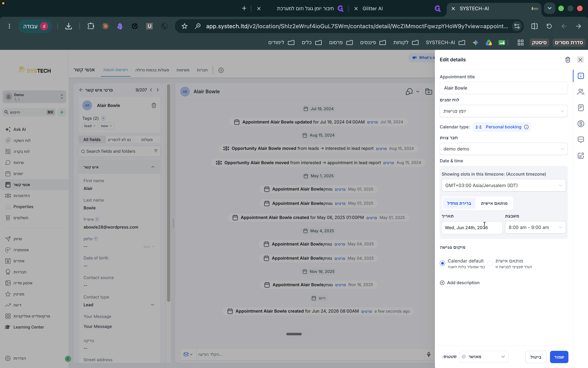Close the Edit details panel

point(580,60)
